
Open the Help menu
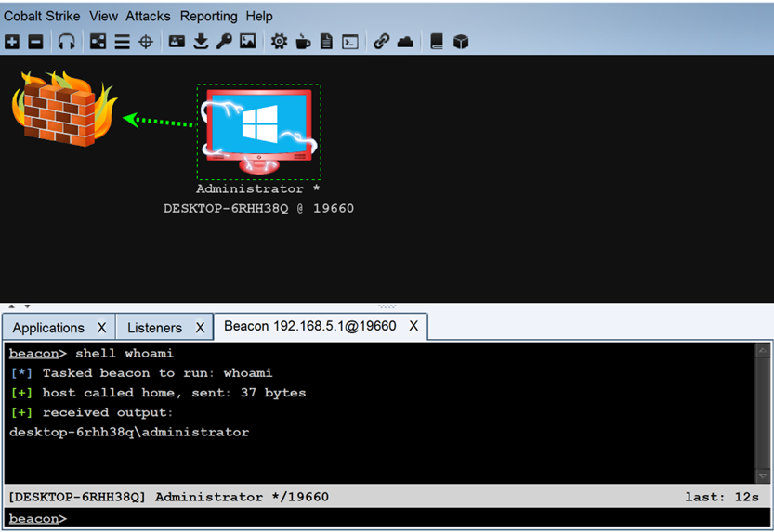(259, 17)
